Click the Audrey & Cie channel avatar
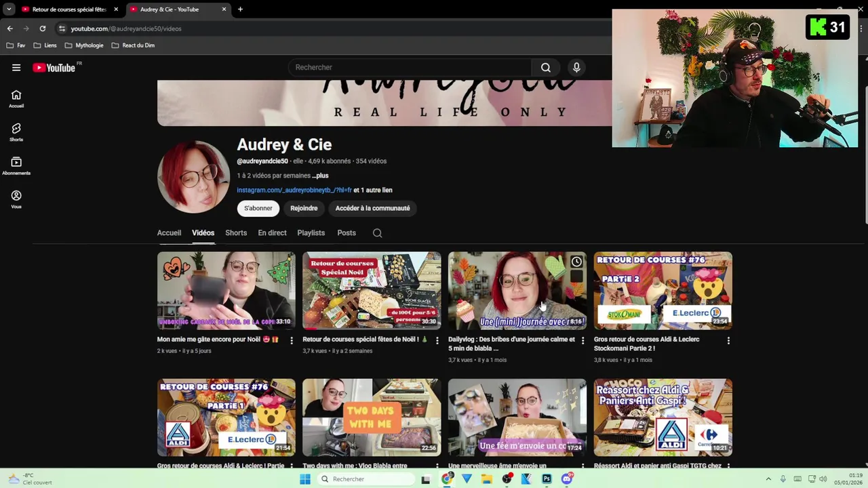 [x=193, y=177]
